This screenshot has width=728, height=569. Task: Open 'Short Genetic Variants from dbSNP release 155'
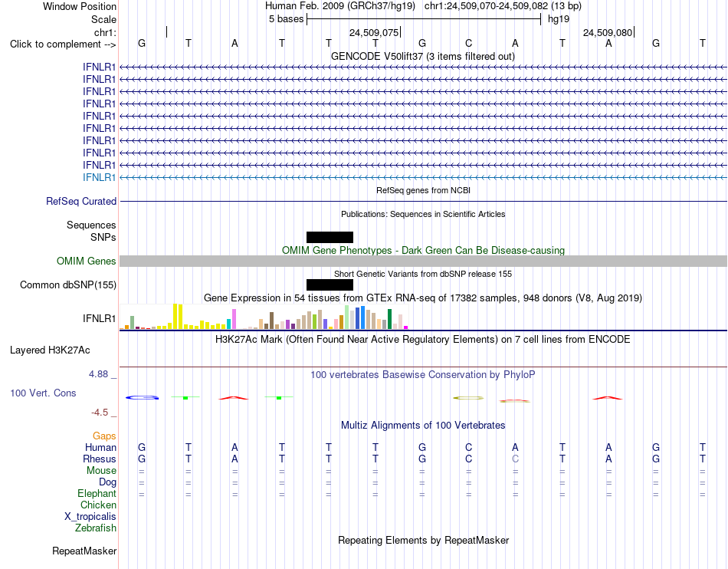[x=423, y=274]
